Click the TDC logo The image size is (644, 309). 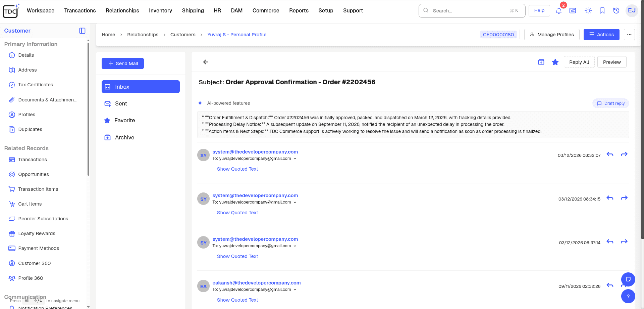coord(11,11)
